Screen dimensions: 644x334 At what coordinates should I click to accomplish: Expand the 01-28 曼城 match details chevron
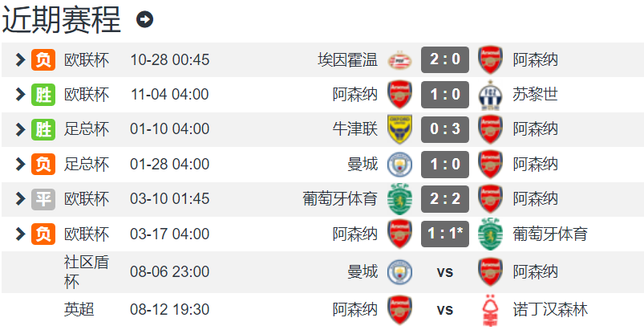coord(21,165)
